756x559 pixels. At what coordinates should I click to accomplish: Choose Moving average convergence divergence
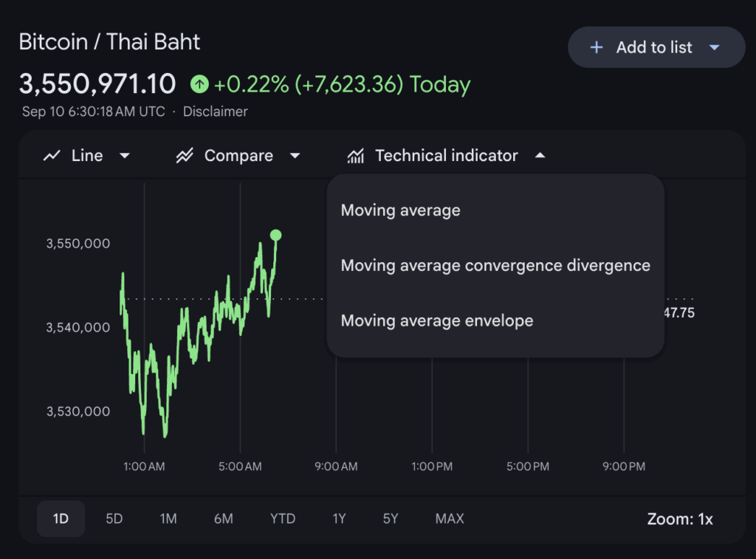495,265
